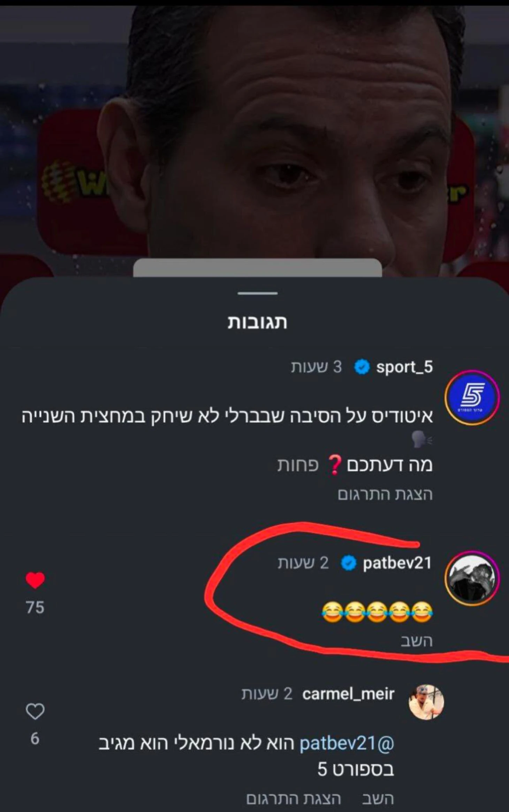Image resolution: width=509 pixels, height=812 pixels.
Task: Show translation of the carmel_meir comment
Action: tap(294, 798)
